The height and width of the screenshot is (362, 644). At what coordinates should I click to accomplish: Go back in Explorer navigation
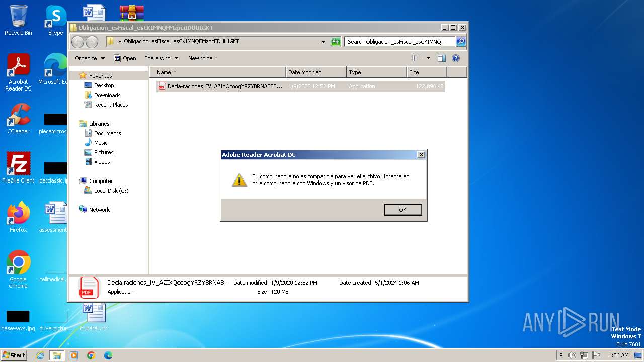click(78, 42)
